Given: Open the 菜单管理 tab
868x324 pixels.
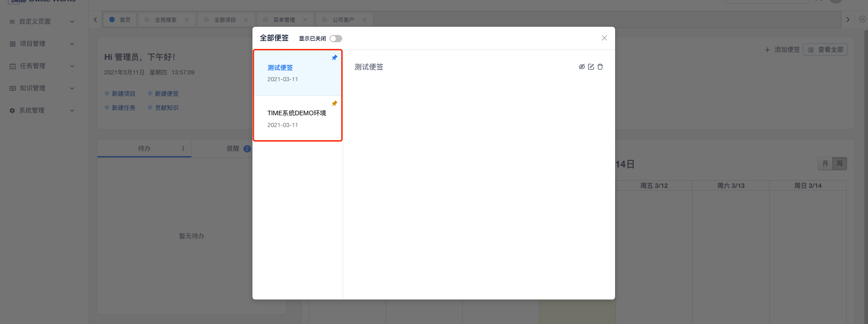Looking at the screenshot, I should click(x=284, y=20).
